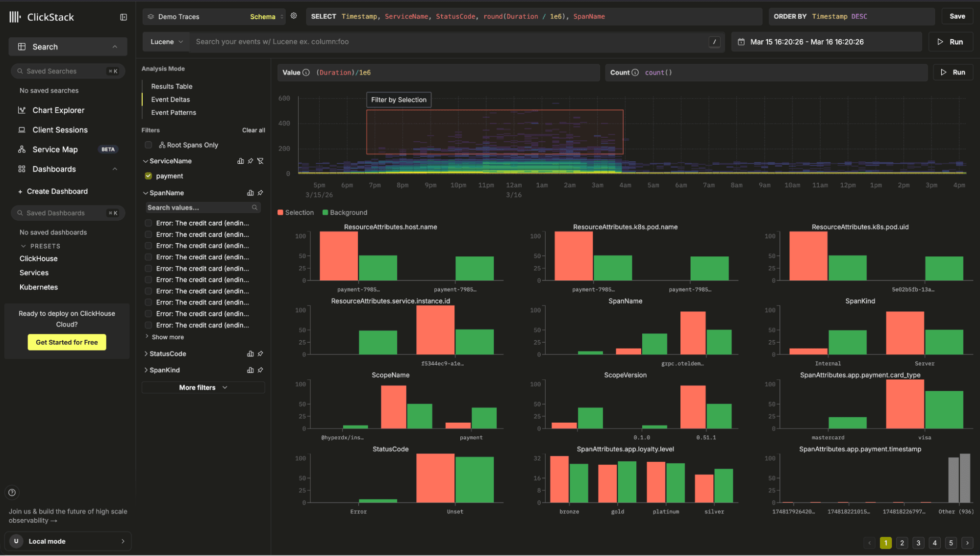
Task: Click the calendar icon in time range
Action: (x=741, y=42)
